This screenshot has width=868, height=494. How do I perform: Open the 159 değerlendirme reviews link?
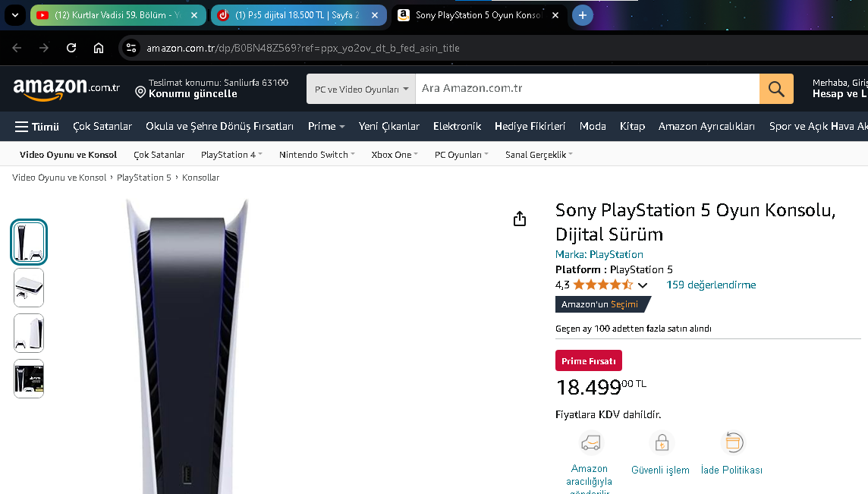(x=711, y=285)
